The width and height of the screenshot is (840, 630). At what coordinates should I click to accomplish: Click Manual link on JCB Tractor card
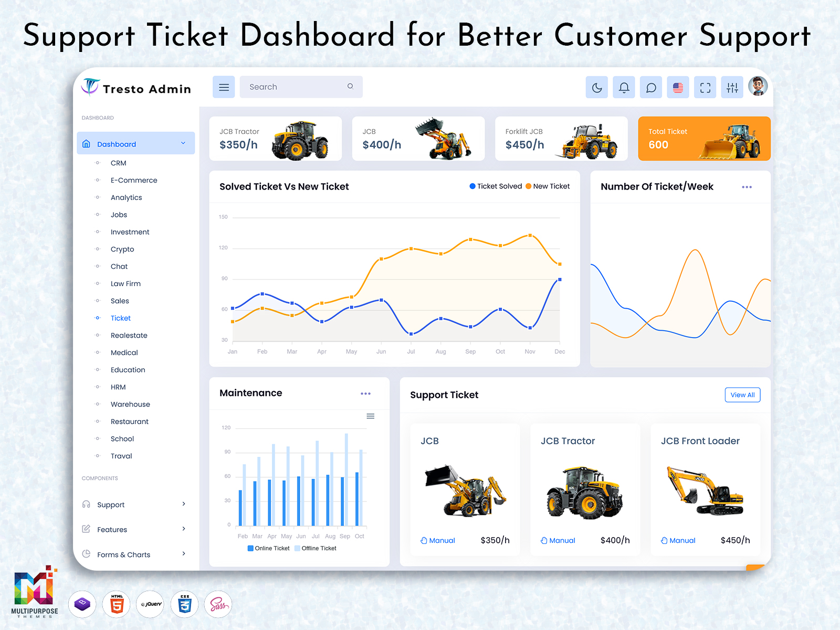click(558, 540)
